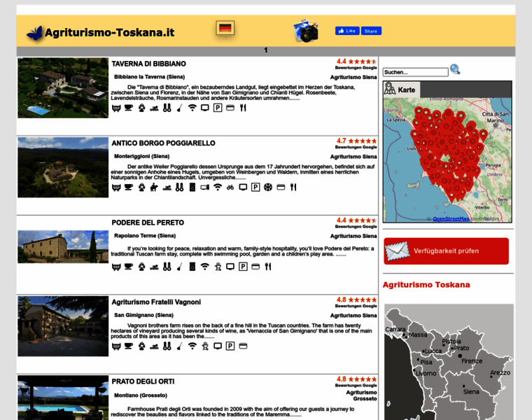Open the Fratelli Vagnoni farm photo
Image resolution: width=532 pixels, height=420 pixels.
click(x=63, y=326)
